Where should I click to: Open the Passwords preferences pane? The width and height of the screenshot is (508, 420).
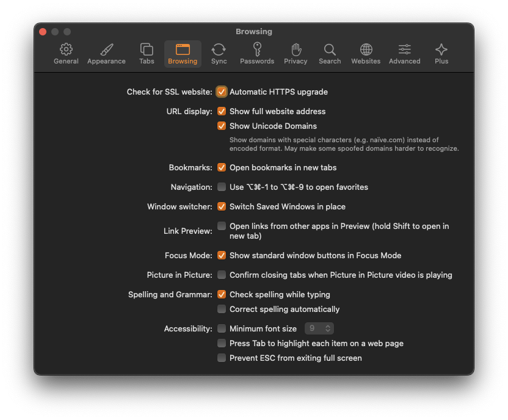pyautogui.click(x=256, y=54)
